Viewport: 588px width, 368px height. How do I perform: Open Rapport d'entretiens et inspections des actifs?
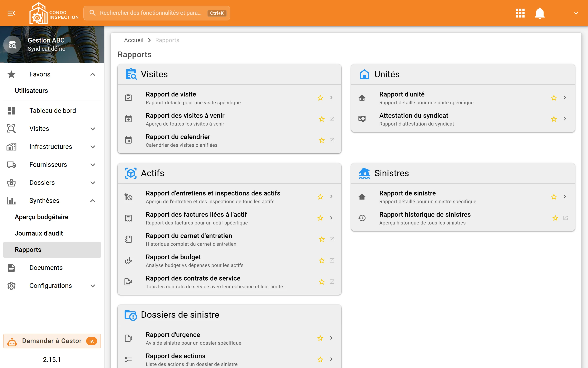[229, 197]
